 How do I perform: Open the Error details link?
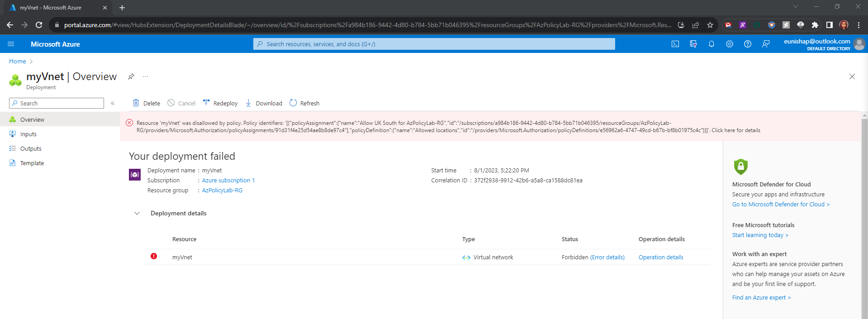tap(607, 257)
